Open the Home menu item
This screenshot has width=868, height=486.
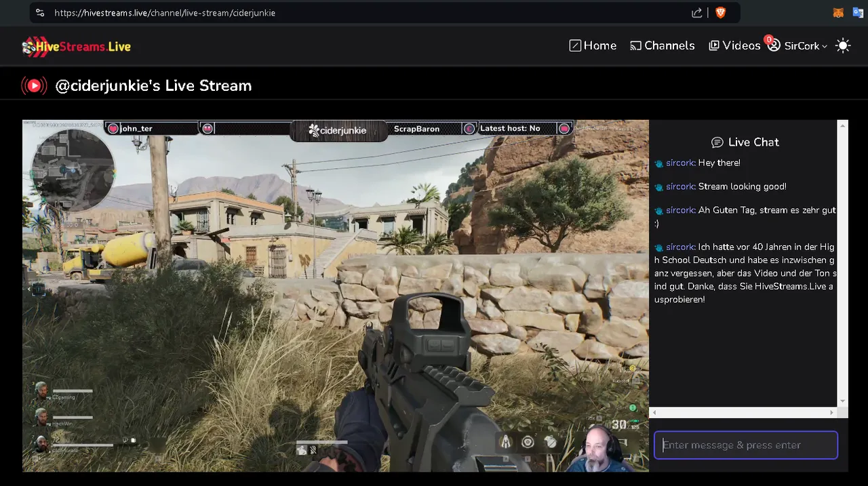(593, 45)
